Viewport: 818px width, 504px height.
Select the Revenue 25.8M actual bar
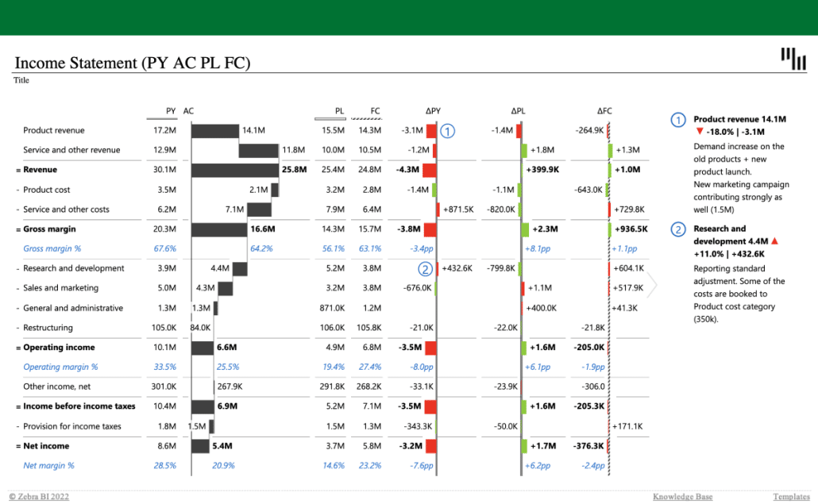tap(234, 170)
